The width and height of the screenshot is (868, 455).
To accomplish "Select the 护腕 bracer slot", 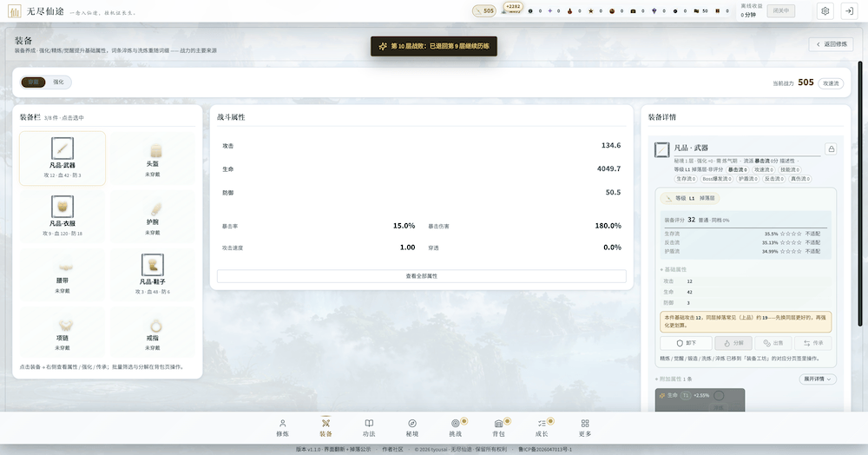I will tap(152, 216).
